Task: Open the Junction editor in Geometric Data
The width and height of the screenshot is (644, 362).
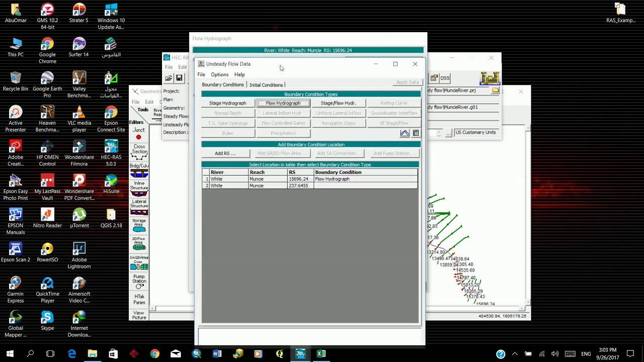Action: [139, 134]
